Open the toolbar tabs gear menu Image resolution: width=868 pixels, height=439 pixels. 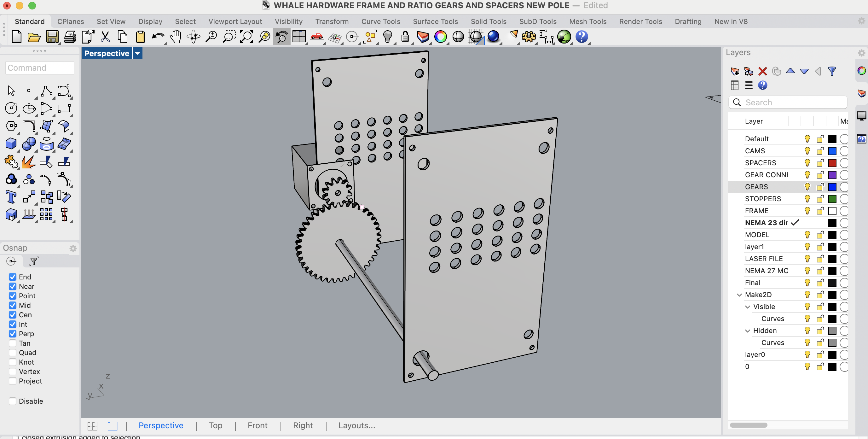point(861,21)
